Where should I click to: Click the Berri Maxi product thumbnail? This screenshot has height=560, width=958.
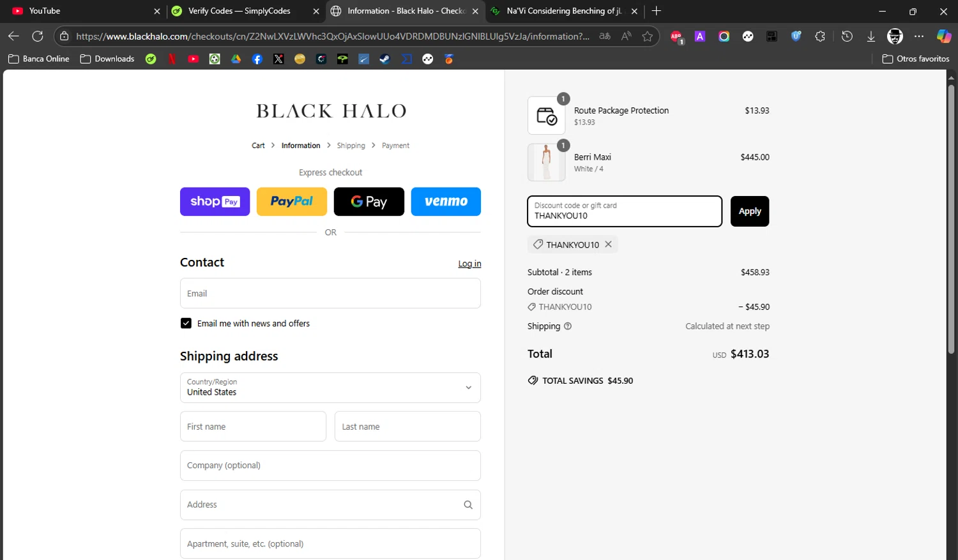547,162
